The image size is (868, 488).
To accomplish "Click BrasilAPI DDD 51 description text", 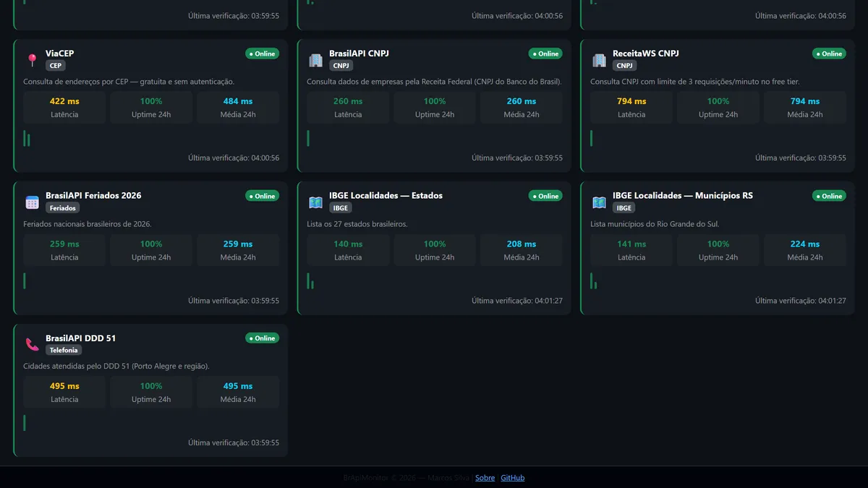I will tap(116, 367).
